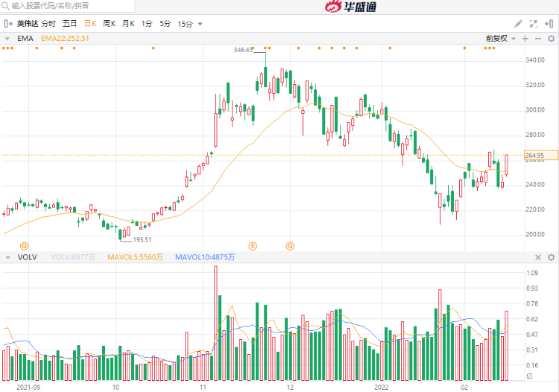Expand the VOLV indicator selector arrow
The height and width of the screenshot is (392, 559).
8,257
